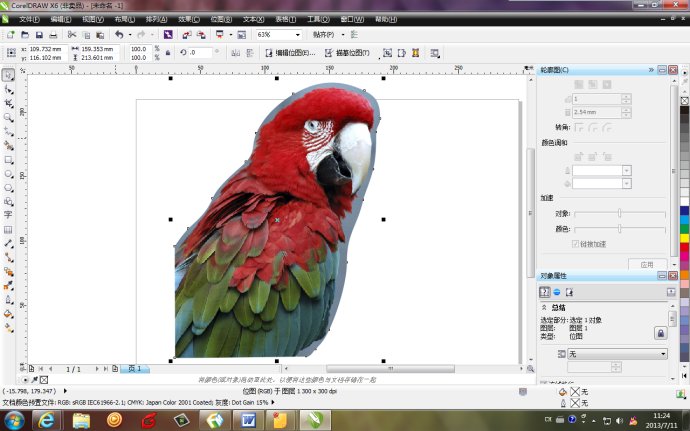Open the 效果(C) menu
Screen dimensions: 690x431
pyautogui.click(x=188, y=19)
